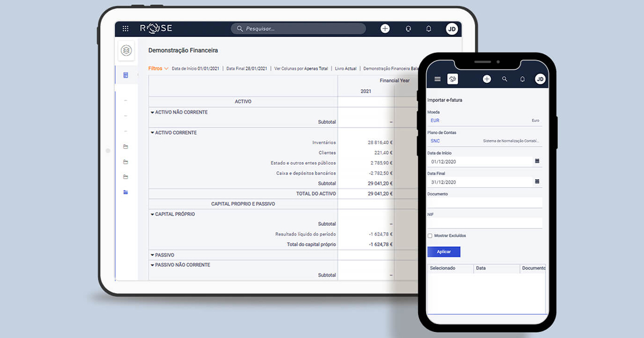
Task: Click into the Pesquisar search field
Action: tap(301, 29)
